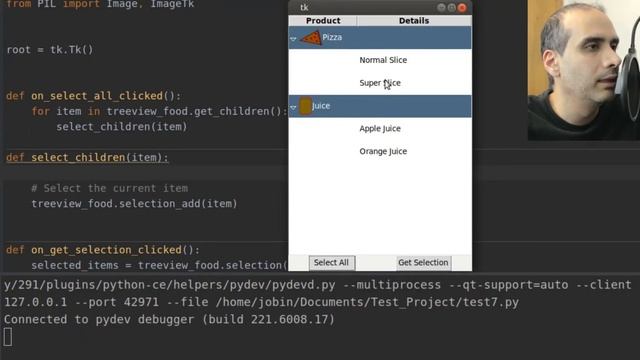Click the Get Selection button
This screenshot has height=360, width=640.
(x=423, y=263)
